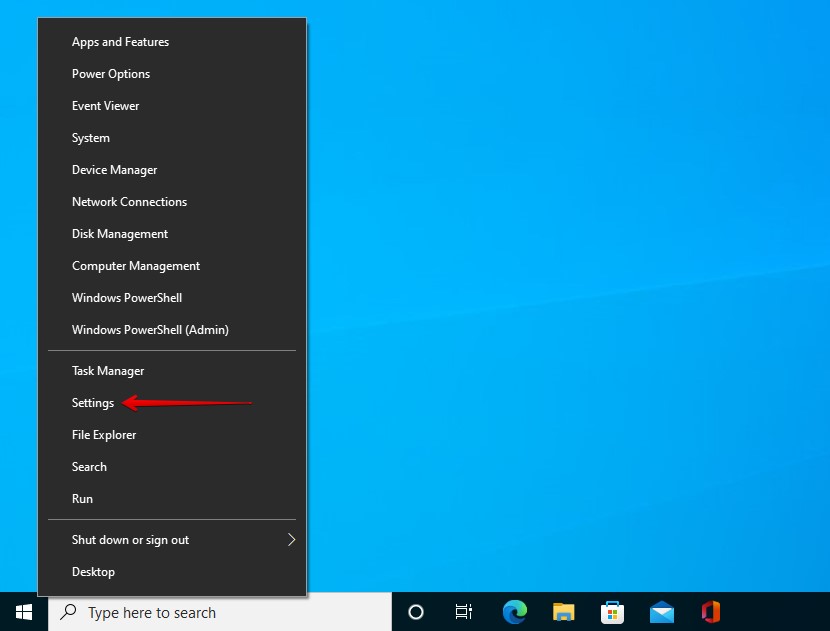830x631 pixels.
Task: Launch Computer Management
Action: [x=172, y=266]
